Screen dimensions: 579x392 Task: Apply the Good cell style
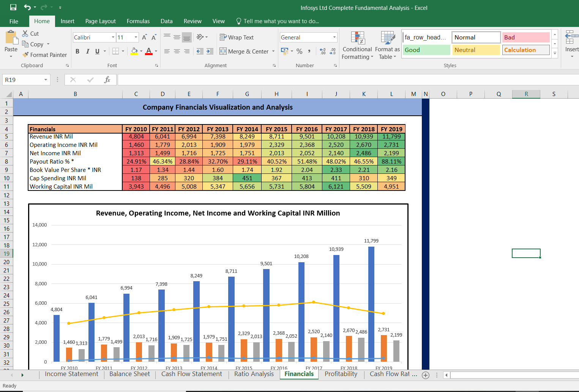426,50
